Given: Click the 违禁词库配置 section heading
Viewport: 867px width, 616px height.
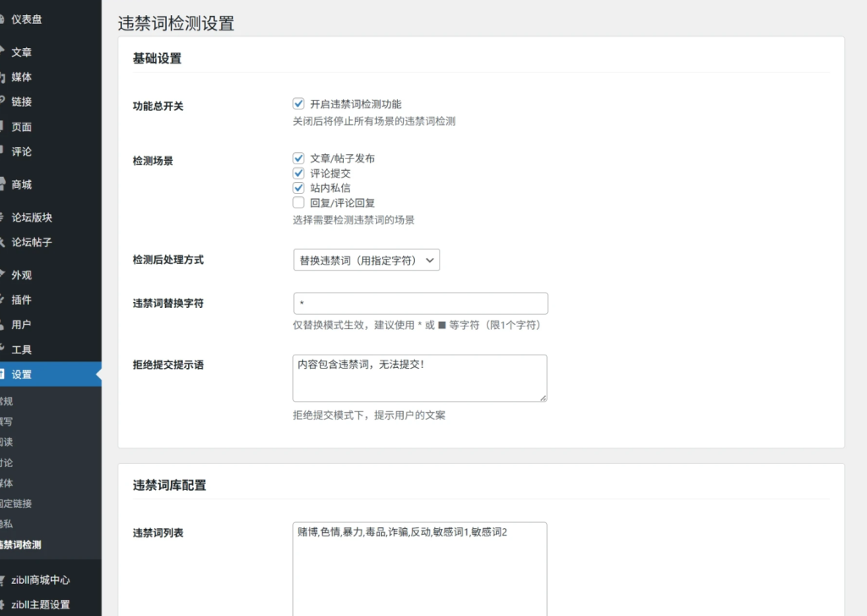Looking at the screenshot, I should click(x=169, y=485).
